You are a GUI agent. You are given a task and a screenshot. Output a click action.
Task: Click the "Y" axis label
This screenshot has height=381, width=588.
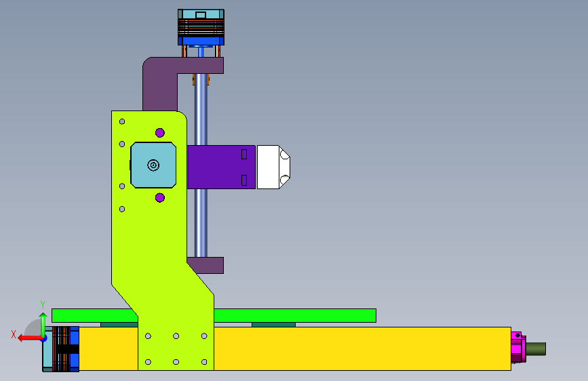(43, 305)
